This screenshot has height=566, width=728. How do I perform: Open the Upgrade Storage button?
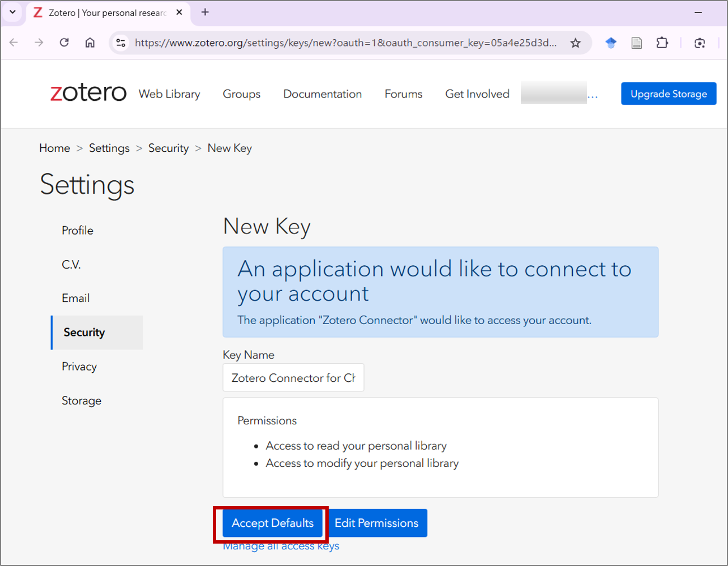668,94
